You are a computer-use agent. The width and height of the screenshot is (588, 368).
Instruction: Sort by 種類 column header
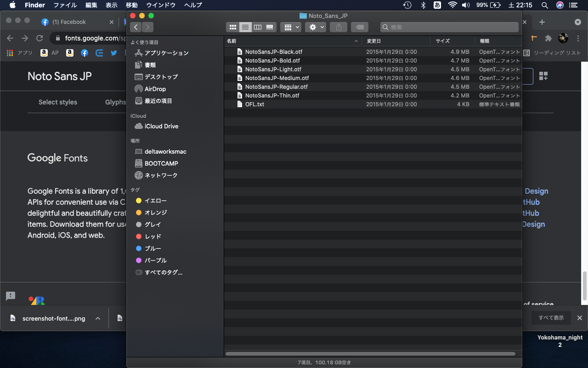tap(498, 41)
